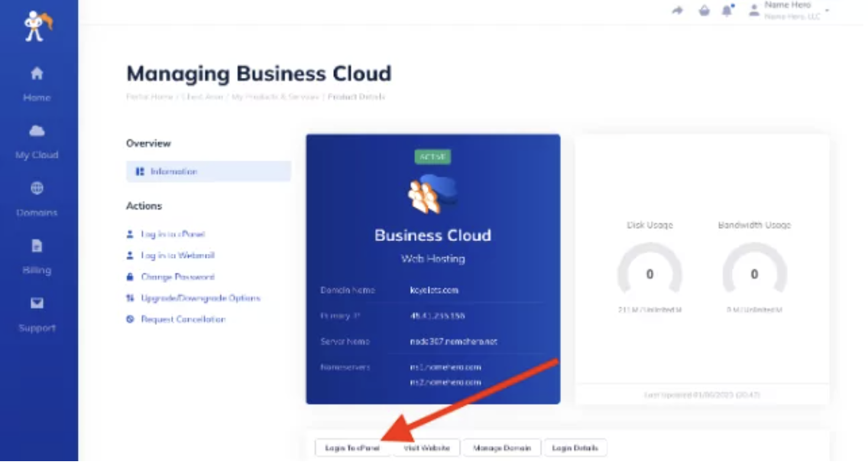Click the Login Details button
Viewport: 868px width, 465px height.
pyautogui.click(x=575, y=448)
